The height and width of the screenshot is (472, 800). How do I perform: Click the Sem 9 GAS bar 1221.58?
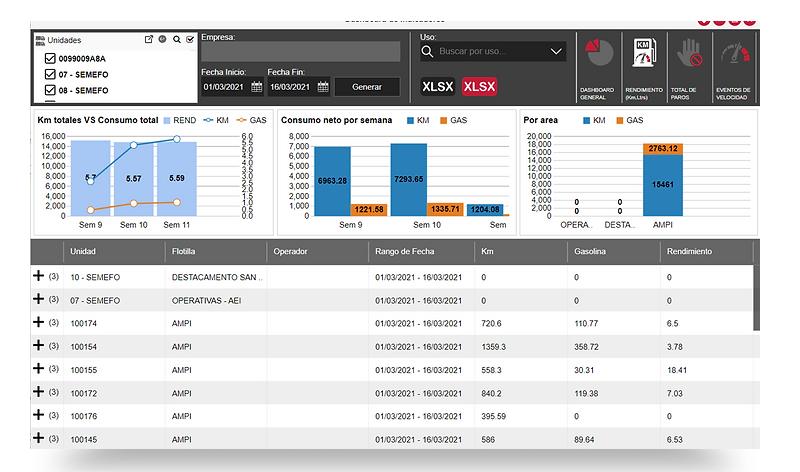coord(369,210)
